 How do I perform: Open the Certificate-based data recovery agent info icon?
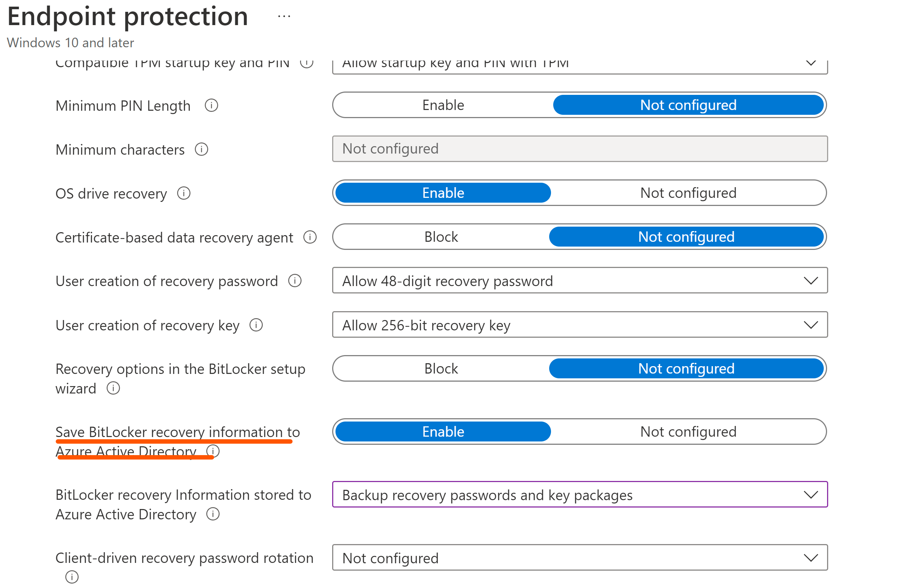pyautogui.click(x=310, y=237)
